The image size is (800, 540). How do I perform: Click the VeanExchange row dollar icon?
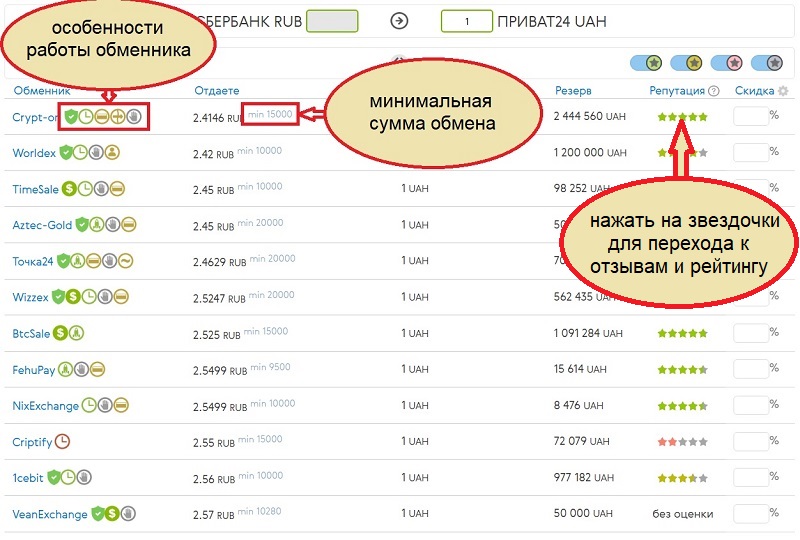click(x=112, y=513)
